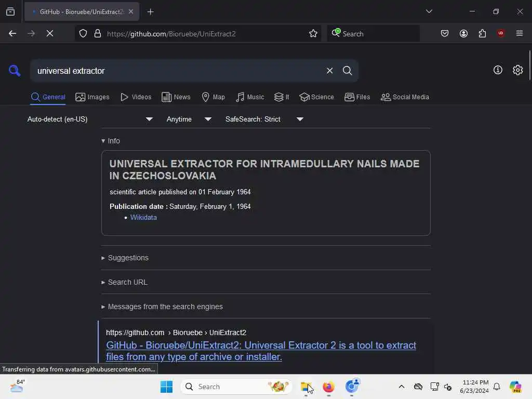Screen dimensions: 532x399
Task: Clear the search query with X icon
Action: pyautogui.click(x=329, y=71)
